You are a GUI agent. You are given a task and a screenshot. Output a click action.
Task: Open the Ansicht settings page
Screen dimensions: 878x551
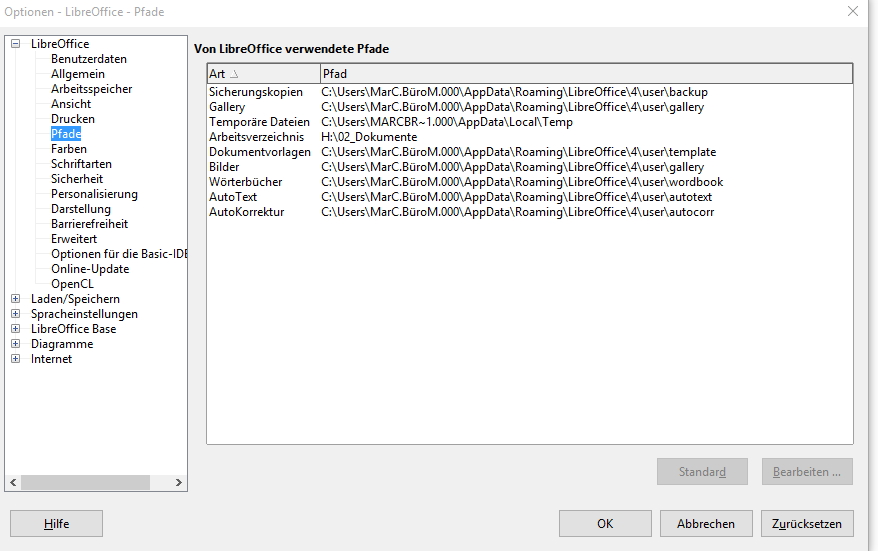point(71,104)
